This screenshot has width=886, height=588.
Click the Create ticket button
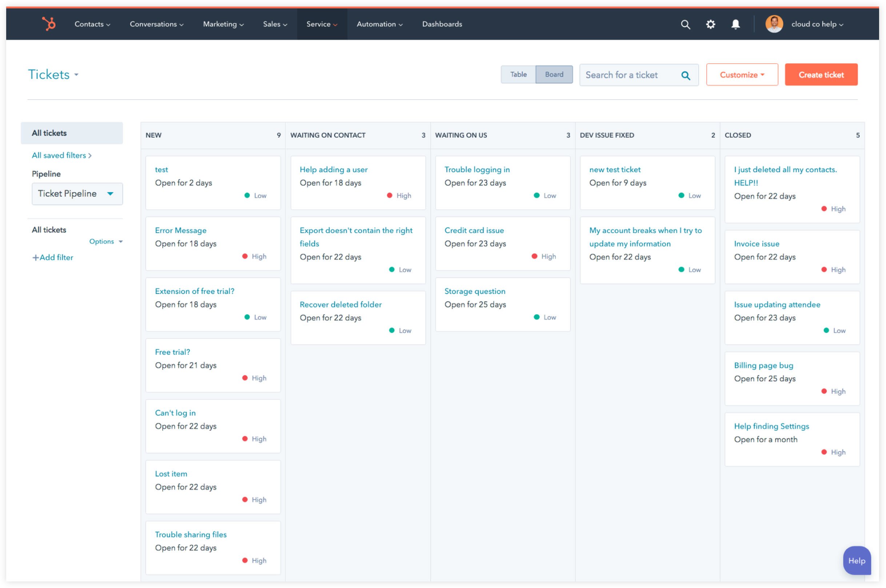tap(821, 75)
